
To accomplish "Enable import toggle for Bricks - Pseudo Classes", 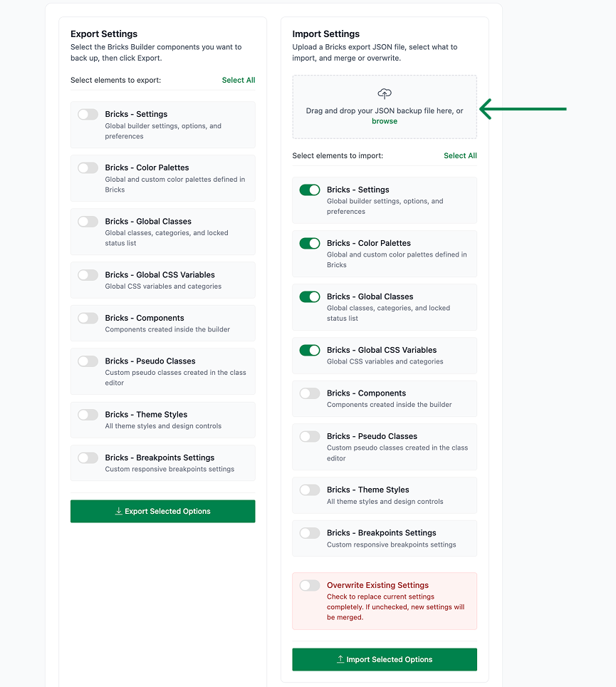I will coord(310,436).
